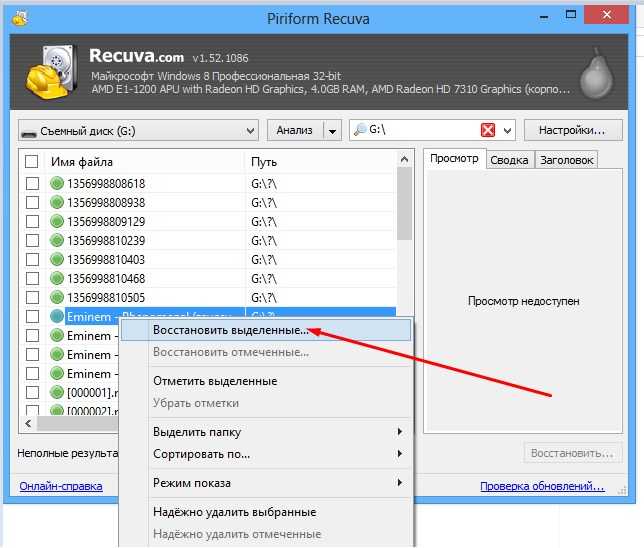The image size is (644, 548).
Task: Open Настройки... settings button
Action: [x=573, y=131]
